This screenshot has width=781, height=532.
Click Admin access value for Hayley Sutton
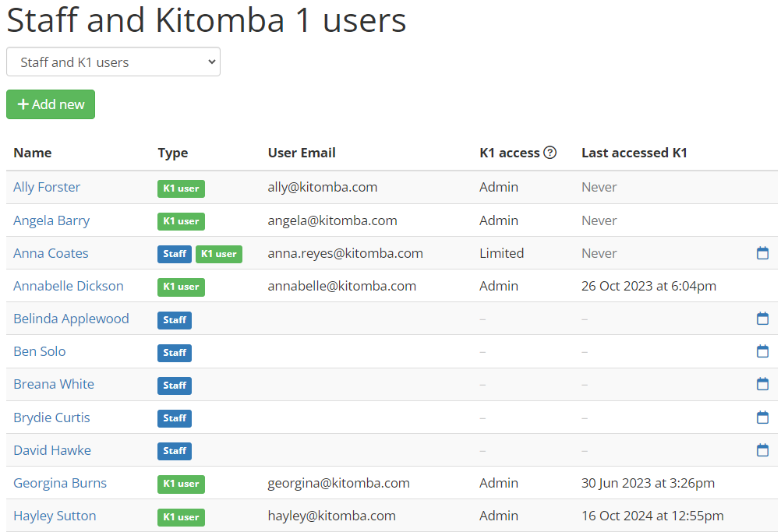click(x=499, y=516)
